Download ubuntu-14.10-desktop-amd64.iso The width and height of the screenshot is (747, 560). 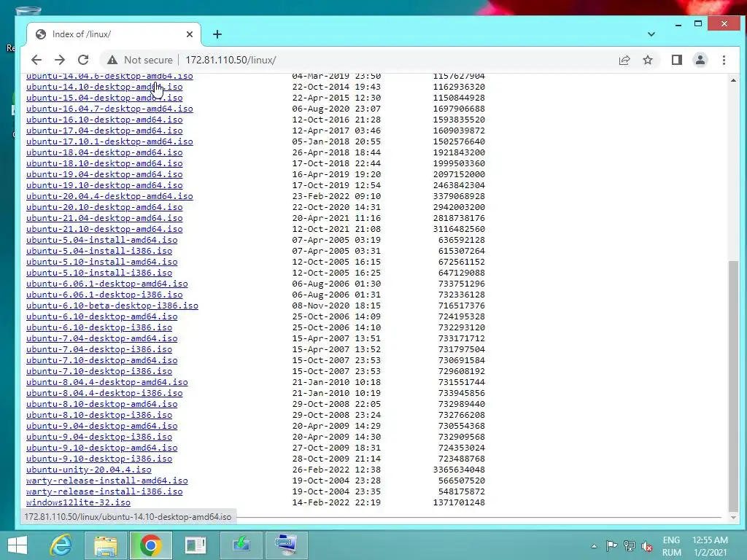(104, 87)
